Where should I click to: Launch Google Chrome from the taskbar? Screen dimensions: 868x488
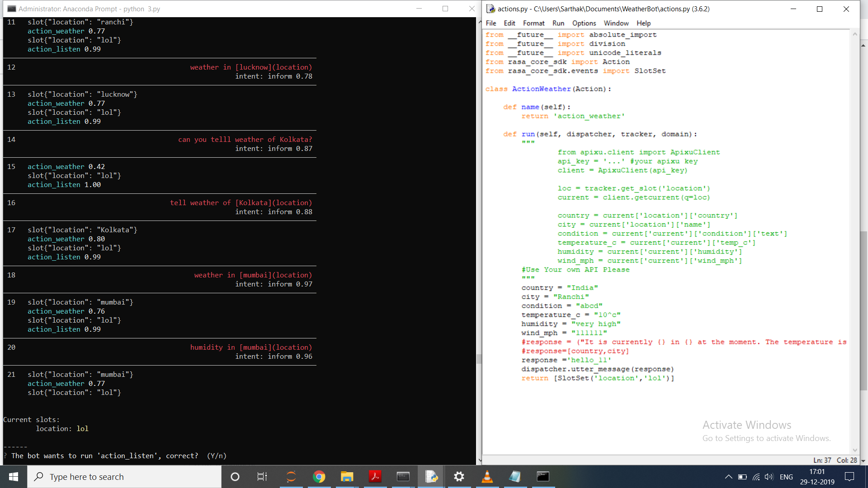point(319,477)
